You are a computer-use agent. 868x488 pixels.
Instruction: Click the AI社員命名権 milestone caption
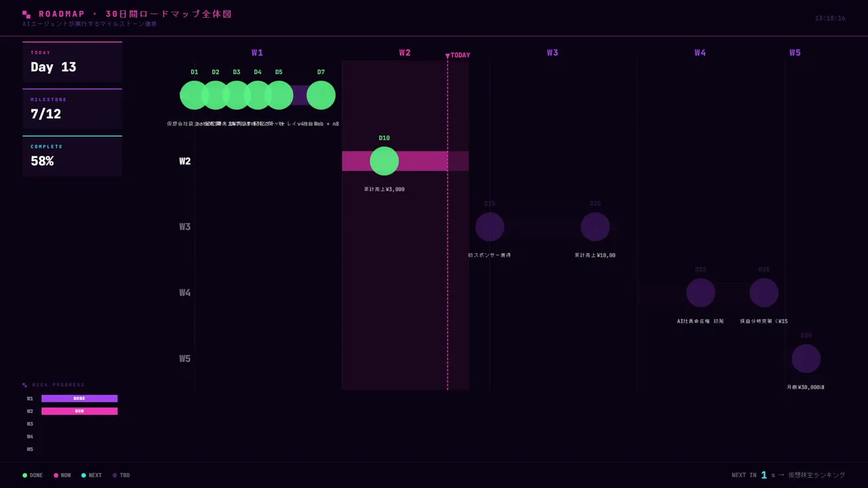point(701,321)
